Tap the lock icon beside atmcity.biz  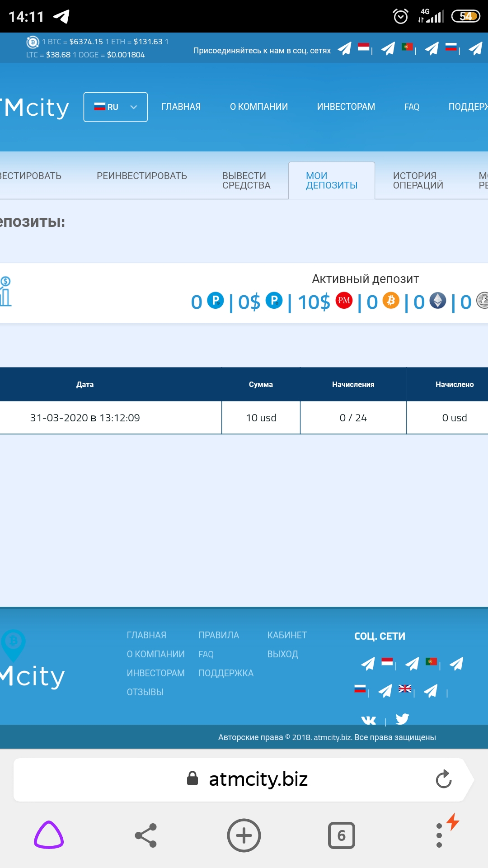click(x=192, y=778)
